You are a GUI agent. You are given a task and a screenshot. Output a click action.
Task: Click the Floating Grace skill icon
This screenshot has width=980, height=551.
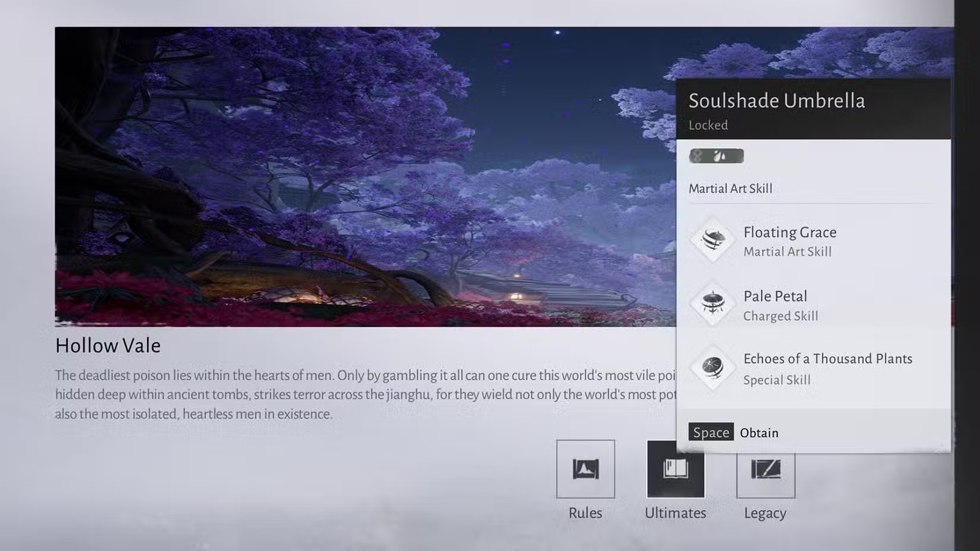coord(712,241)
